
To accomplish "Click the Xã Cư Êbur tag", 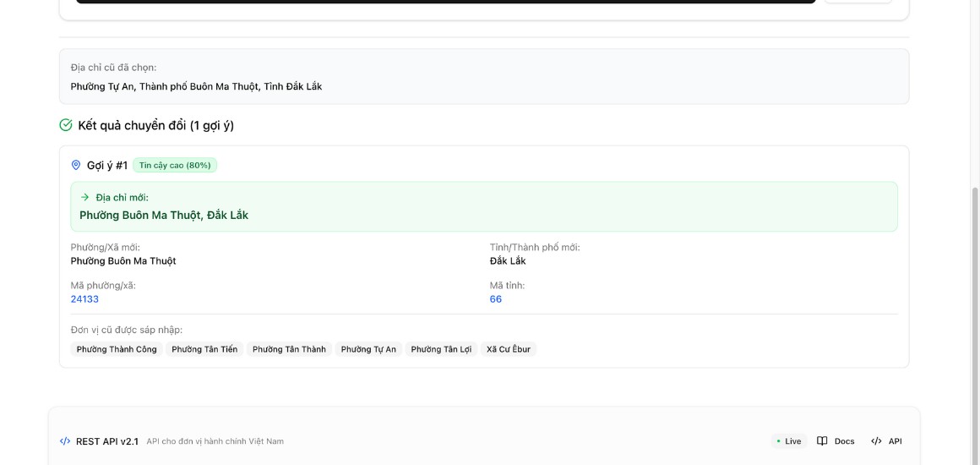I will 509,349.
